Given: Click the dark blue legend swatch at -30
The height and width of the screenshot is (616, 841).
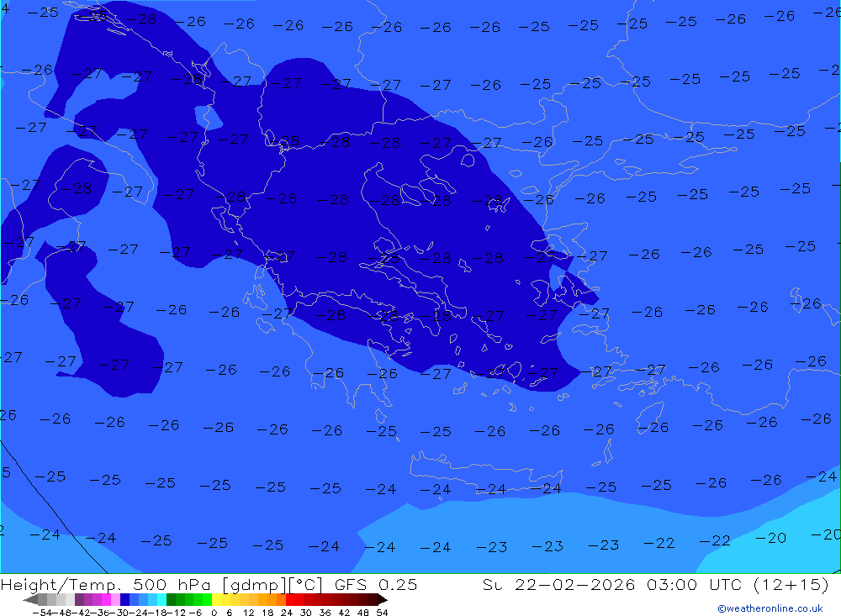Looking at the screenshot, I should click(x=124, y=599).
